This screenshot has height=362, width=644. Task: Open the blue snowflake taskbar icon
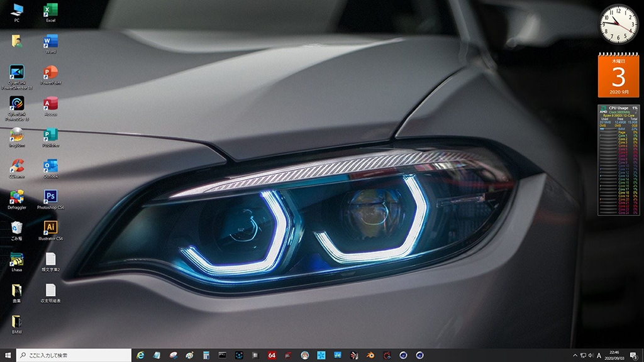coord(321,355)
